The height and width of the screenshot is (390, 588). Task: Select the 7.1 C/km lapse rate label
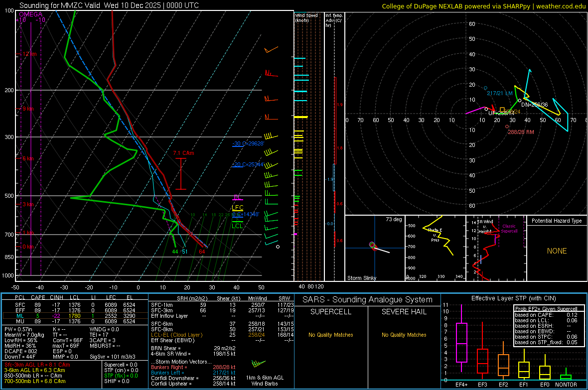point(184,153)
